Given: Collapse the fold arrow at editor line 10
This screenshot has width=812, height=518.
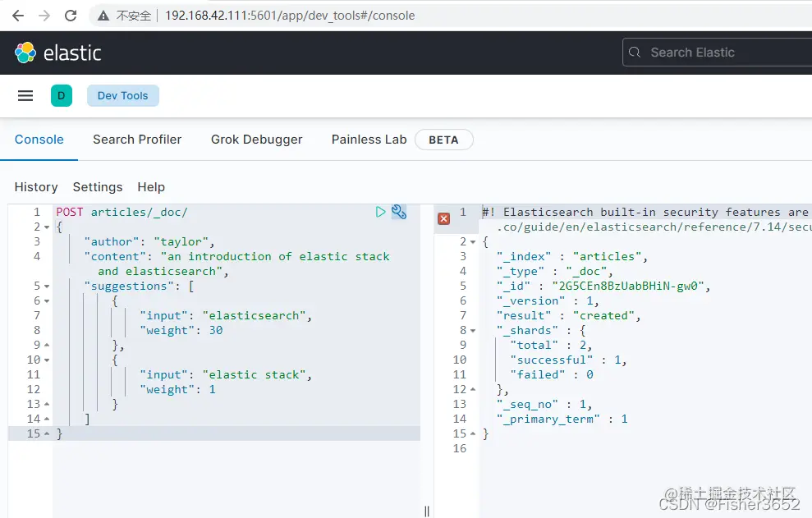Looking at the screenshot, I should 47,360.
